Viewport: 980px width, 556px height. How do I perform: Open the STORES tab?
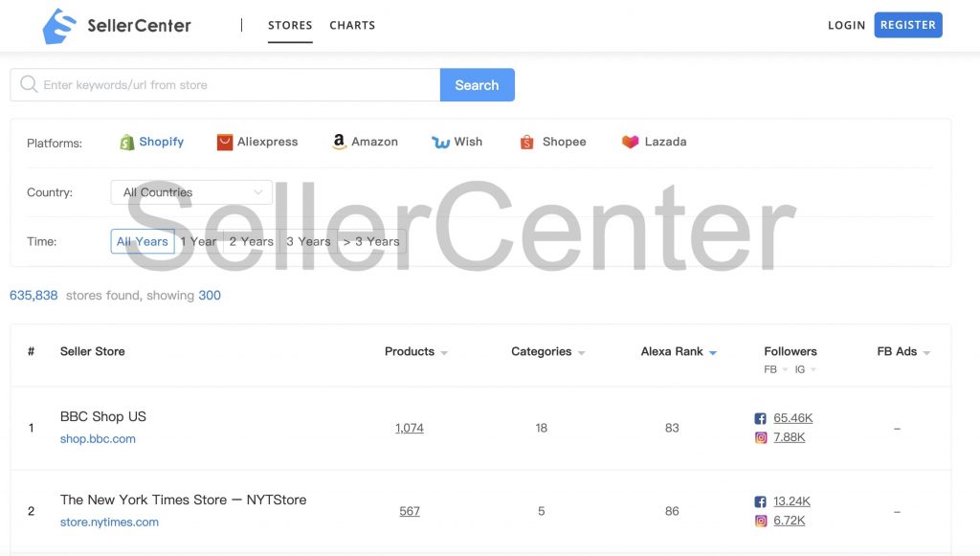(290, 26)
